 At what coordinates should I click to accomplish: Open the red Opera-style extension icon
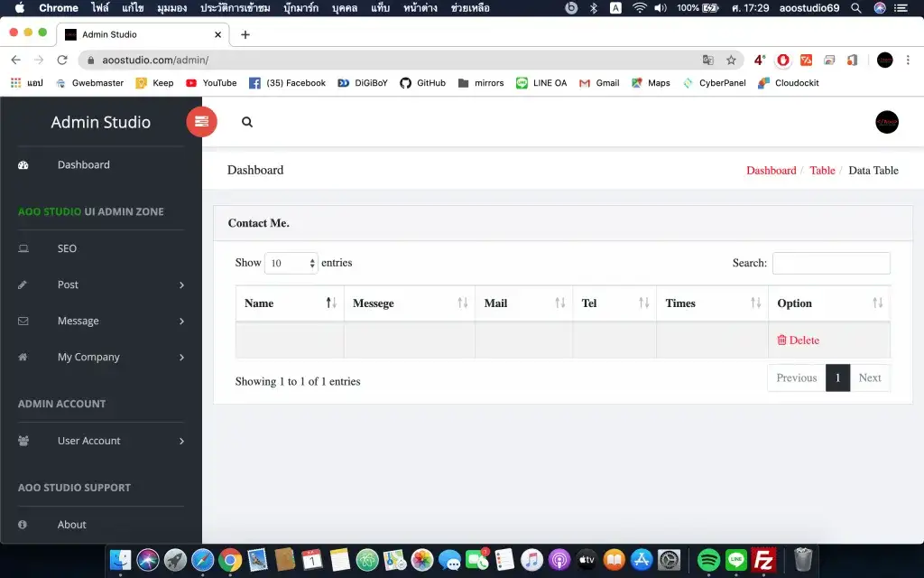(x=782, y=61)
